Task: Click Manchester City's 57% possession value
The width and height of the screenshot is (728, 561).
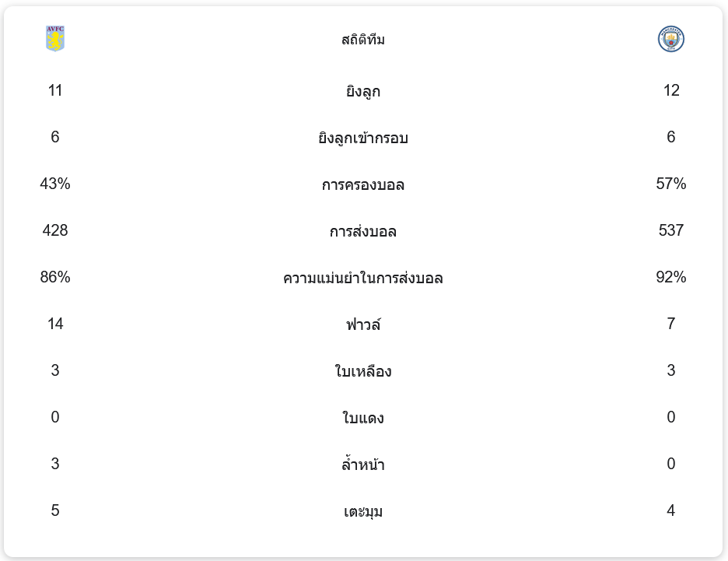Action: (x=670, y=184)
